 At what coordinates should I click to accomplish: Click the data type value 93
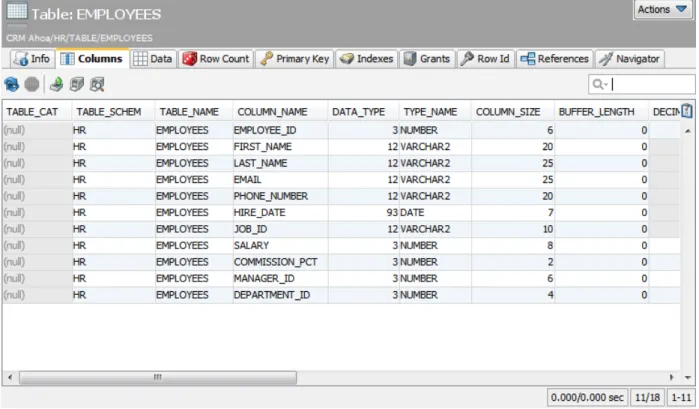[x=363, y=213]
